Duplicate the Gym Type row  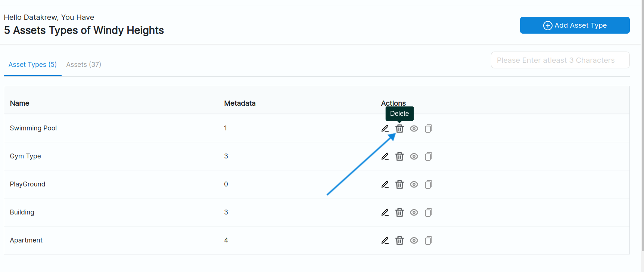point(429,157)
